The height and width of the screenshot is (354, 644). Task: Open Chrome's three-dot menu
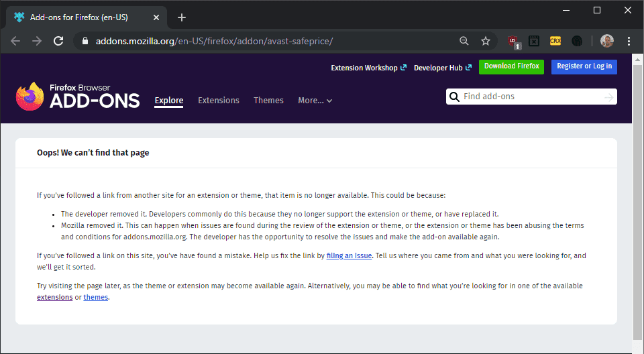point(629,41)
